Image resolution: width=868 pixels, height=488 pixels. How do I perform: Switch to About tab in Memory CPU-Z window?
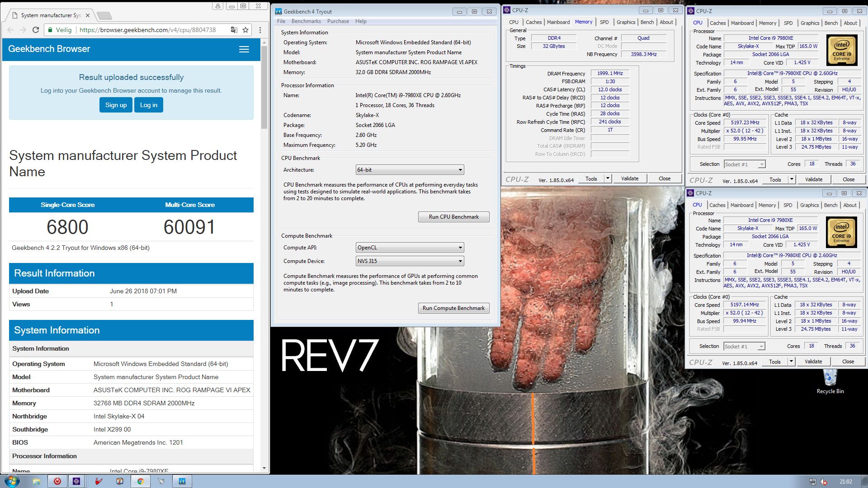666,22
